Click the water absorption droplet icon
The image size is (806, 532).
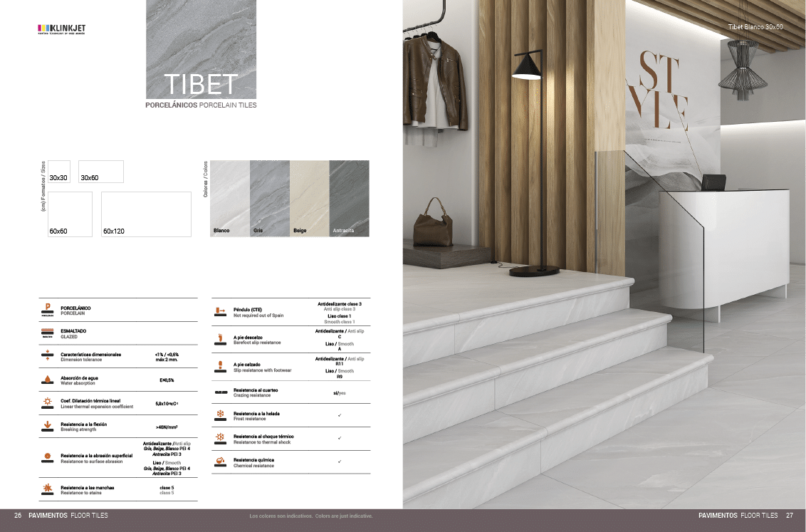click(x=48, y=380)
